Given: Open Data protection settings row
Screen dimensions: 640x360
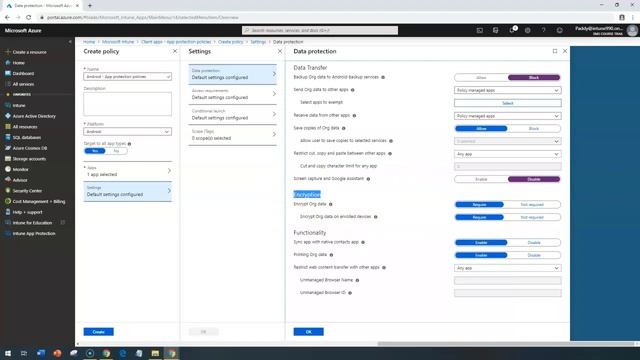Looking at the screenshot, I should 232,74.
